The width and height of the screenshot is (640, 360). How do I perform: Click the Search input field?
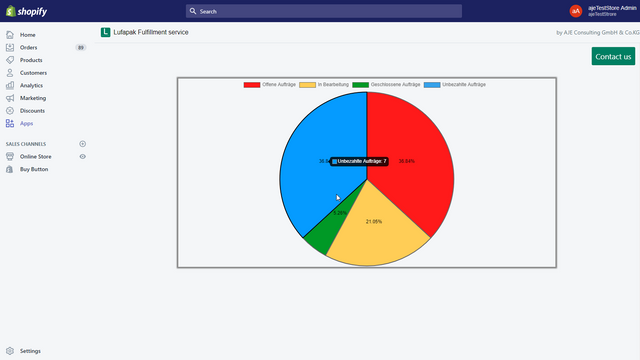pos(324,11)
